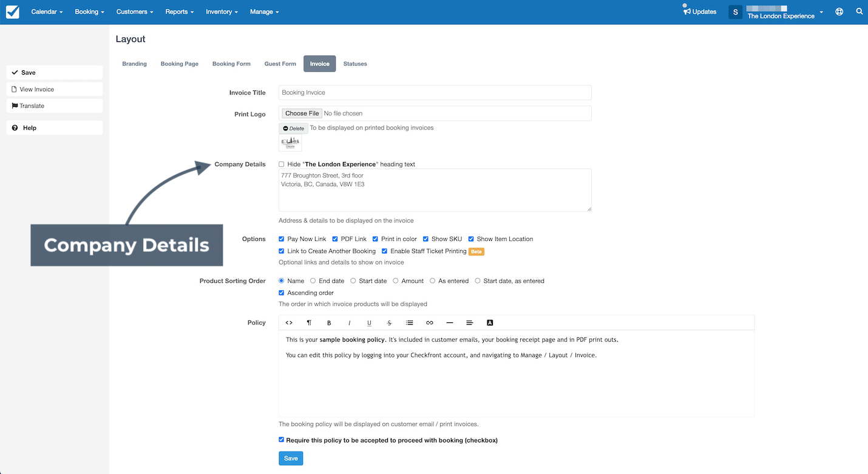The image size is (868, 474).
Task: Click the Invoice Title input field
Action: (x=435, y=93)
